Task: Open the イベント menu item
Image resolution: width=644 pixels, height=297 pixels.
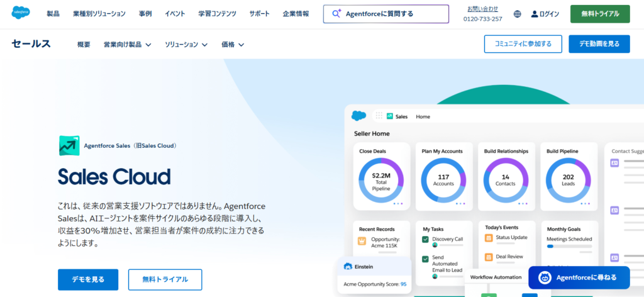Action: [x=175, y=14]
